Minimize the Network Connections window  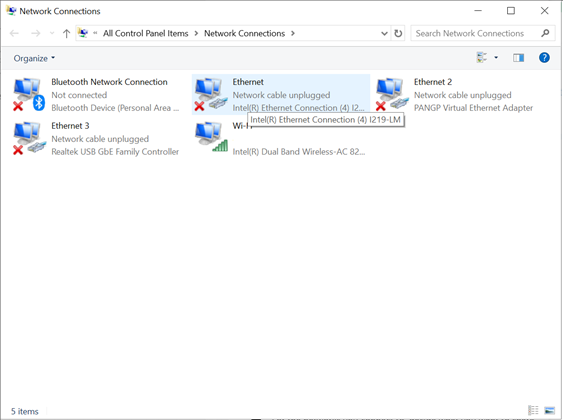[x=478, y=11]
